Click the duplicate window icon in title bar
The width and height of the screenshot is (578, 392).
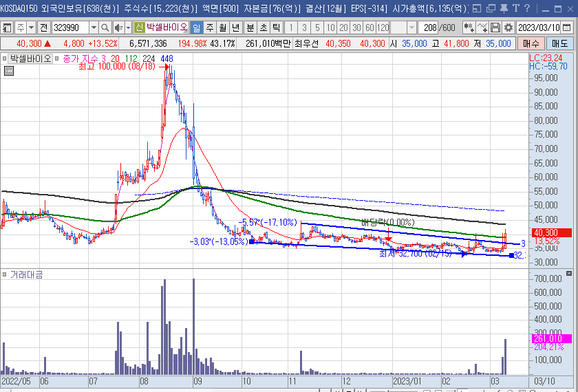pyautogui.click(x=491, y=8)
